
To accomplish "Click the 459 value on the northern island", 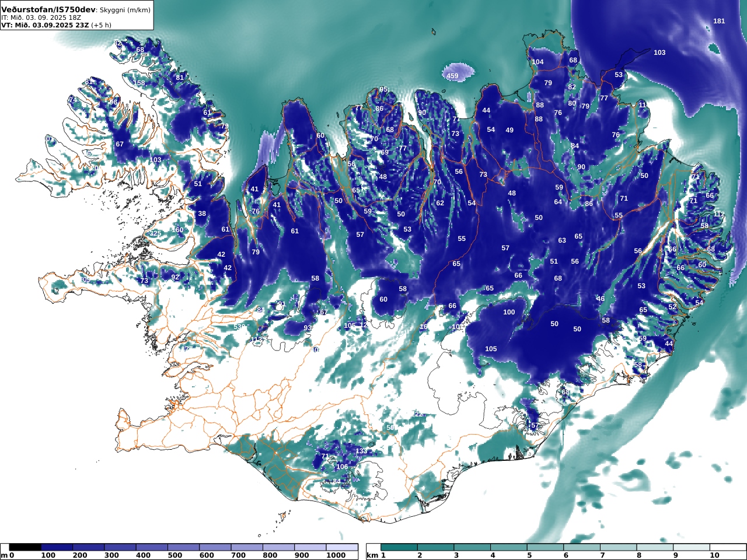I will coord(452,76).
